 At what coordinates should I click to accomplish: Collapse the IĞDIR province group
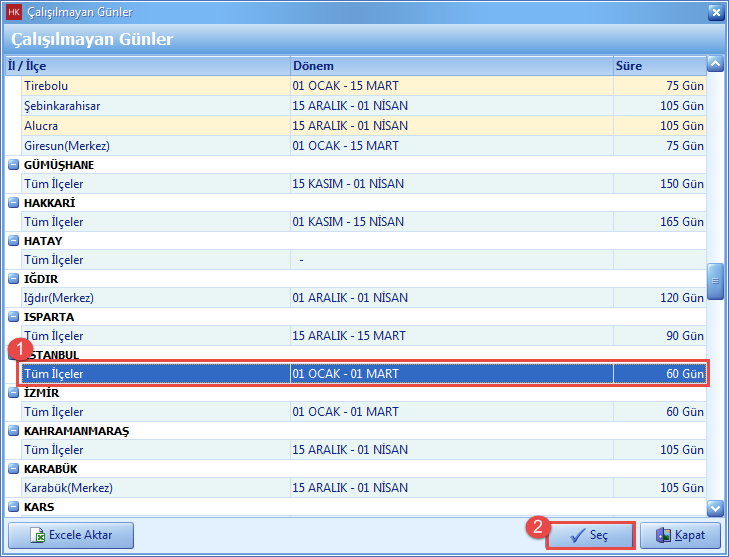14,279
